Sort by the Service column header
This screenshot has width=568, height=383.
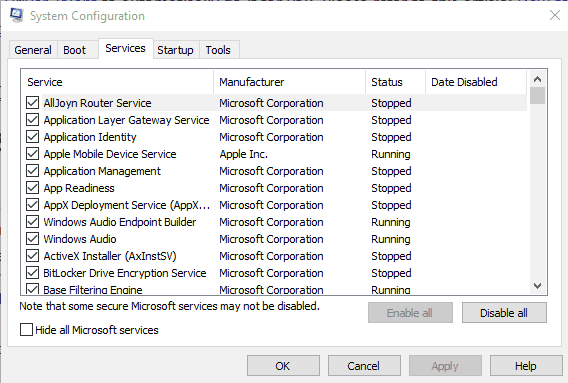pos(117,82)
